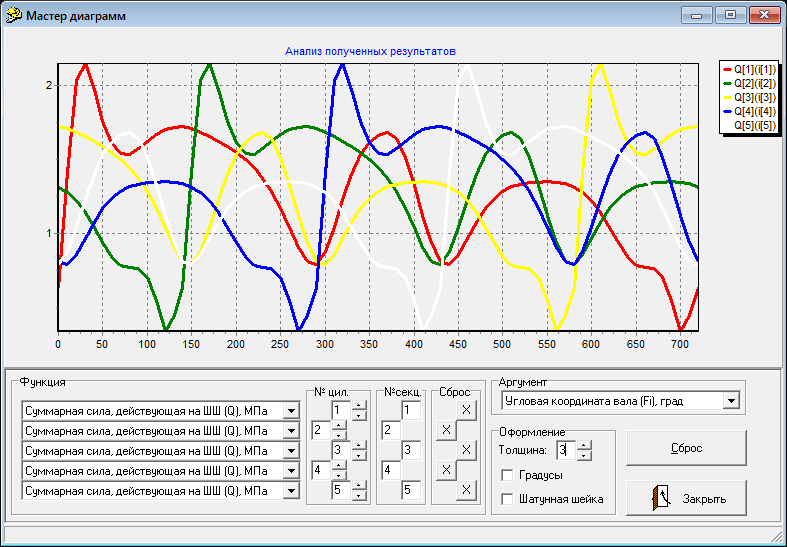Click the Угловая координата вала (Fi) combo text

[x=594, y=401]
